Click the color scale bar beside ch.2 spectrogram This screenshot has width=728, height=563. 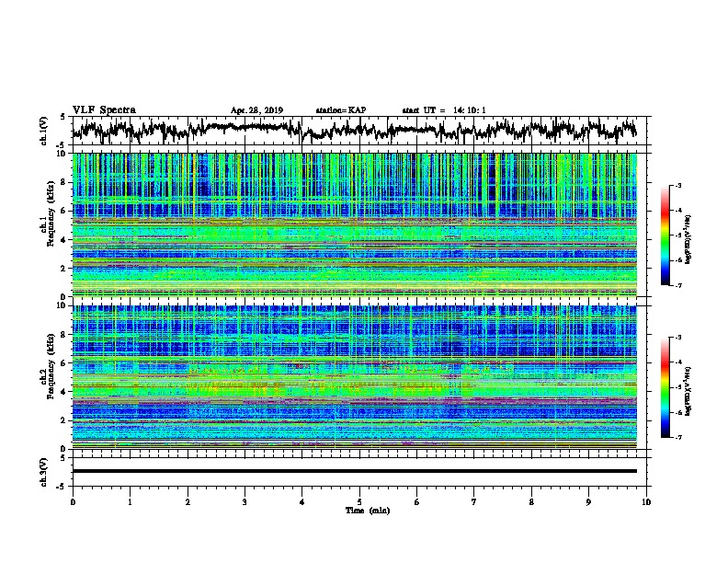[665, 387]
